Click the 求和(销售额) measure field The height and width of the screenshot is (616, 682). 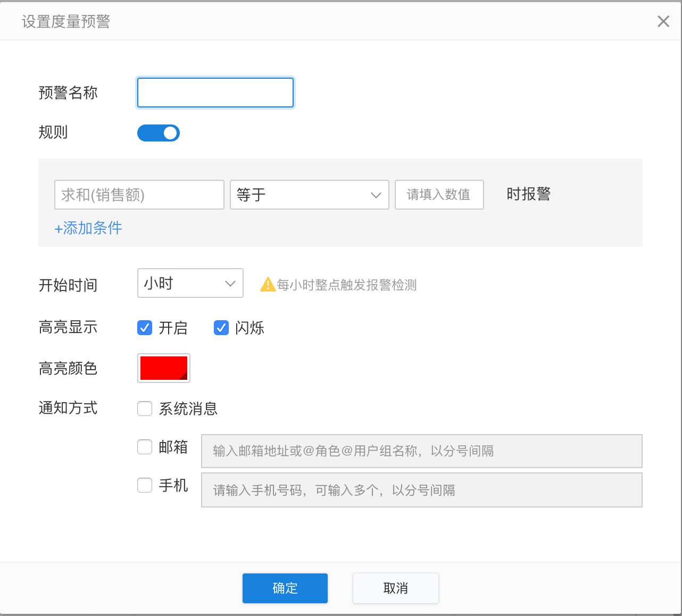tap(139, 195)
